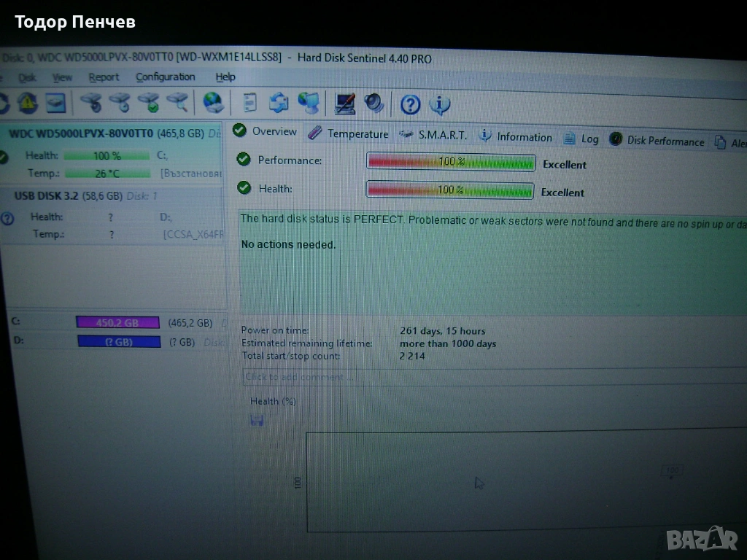Open the blue question mark help icon
747x560 pixels.
click(410, 104)
